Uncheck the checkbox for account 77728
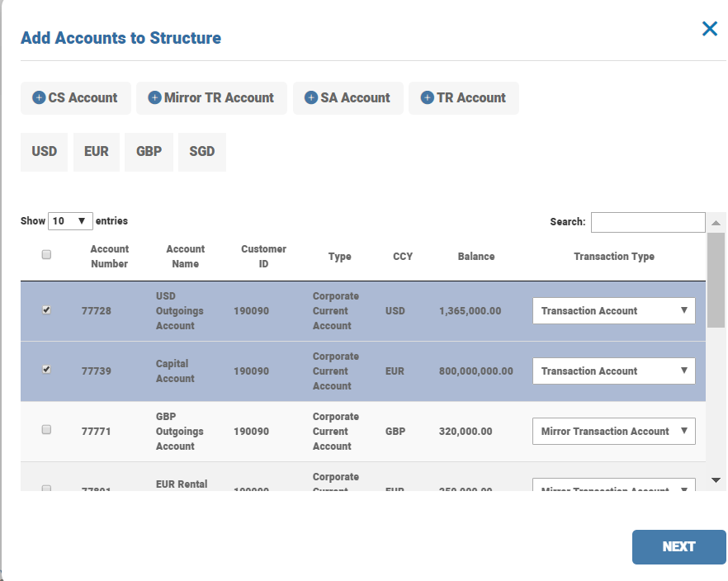Viewport: 728px width, 581px height. tap(46, 310)
